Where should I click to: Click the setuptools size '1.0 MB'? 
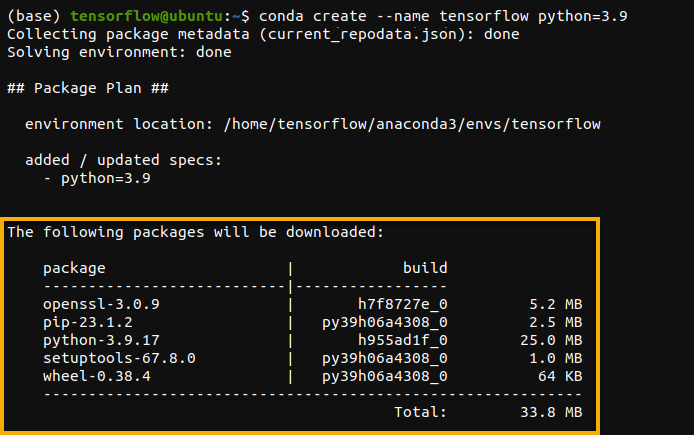pyautogui.click(x=556, y=358)
